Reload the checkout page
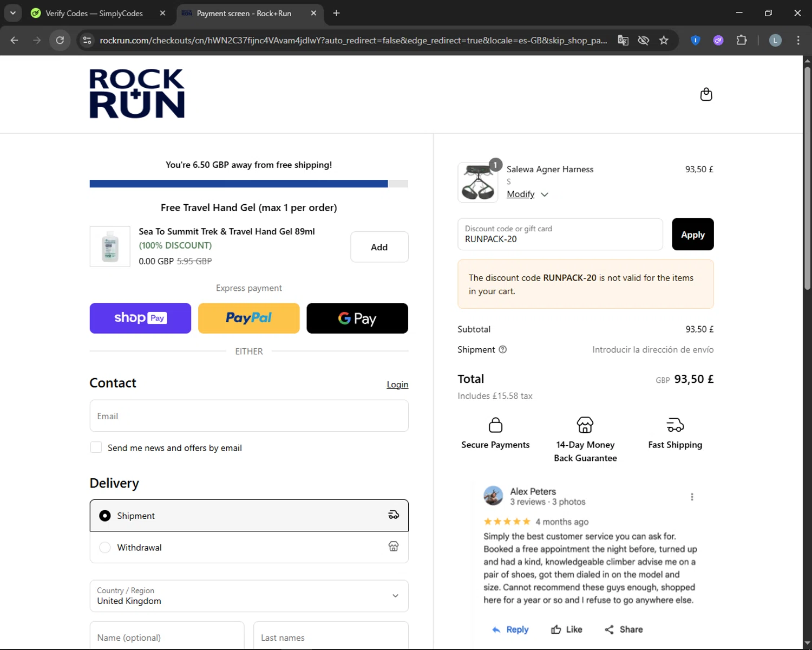This screenshot has width=812, height=650. tap(60, 40)
